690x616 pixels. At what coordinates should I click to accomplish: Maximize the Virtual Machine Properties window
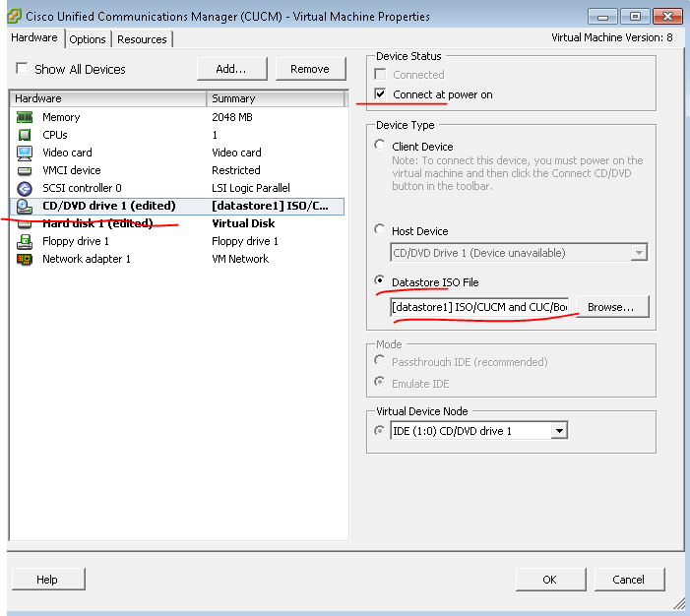pyautogui.click(x=635, y=17)
